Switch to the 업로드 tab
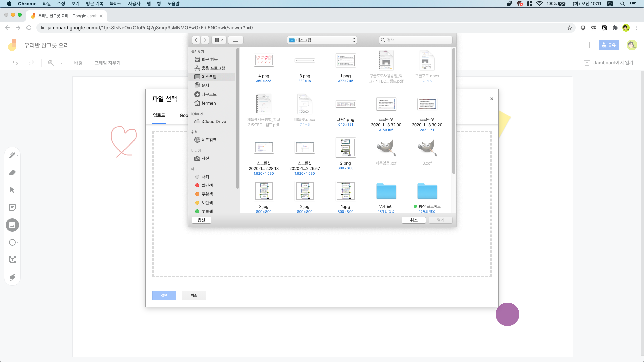Image resolution: width=644 pixels, height=362 pixels. pos(159,115)
